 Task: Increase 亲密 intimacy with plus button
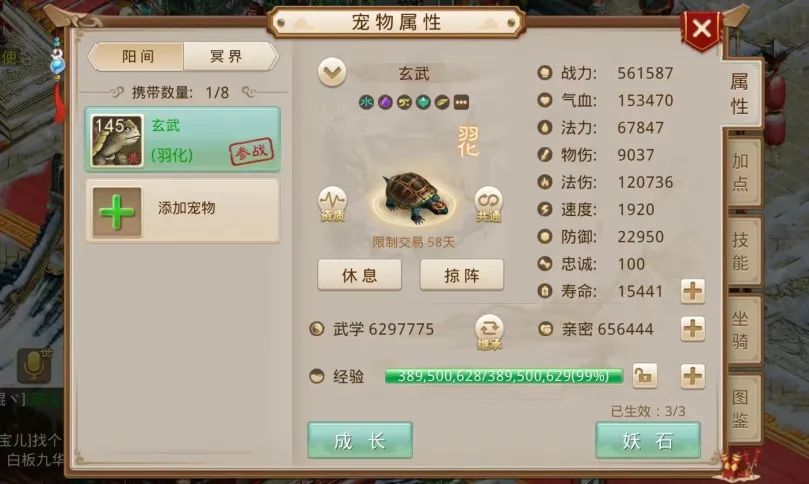tap(692, 329)
